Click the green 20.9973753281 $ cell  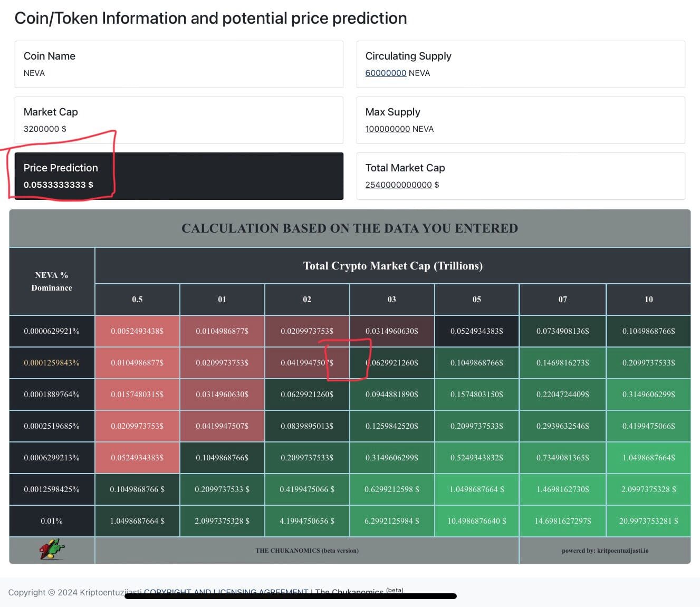(x=648, y=521)
